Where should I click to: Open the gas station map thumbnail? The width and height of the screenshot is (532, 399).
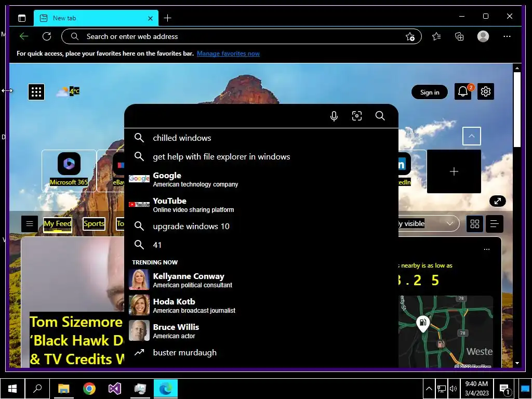(445, 331)
